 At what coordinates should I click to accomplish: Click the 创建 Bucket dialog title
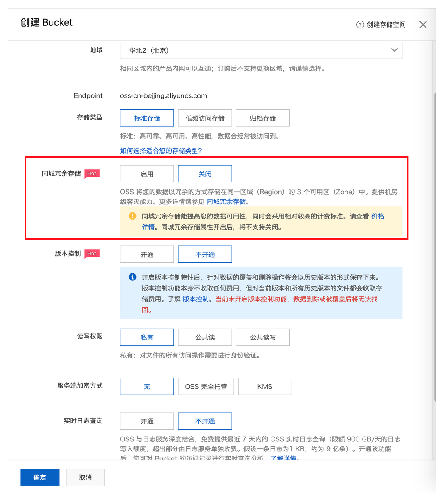pyautogui.click(x=46, y=22)
